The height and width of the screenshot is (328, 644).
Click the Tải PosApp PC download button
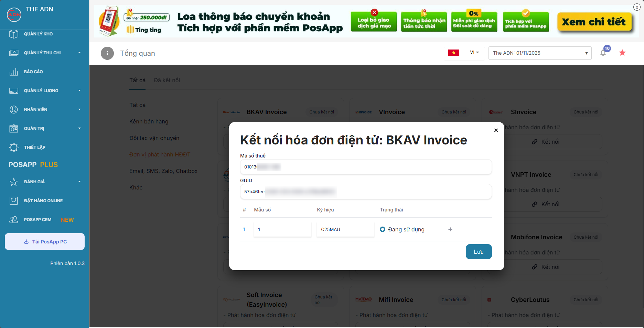45,242
